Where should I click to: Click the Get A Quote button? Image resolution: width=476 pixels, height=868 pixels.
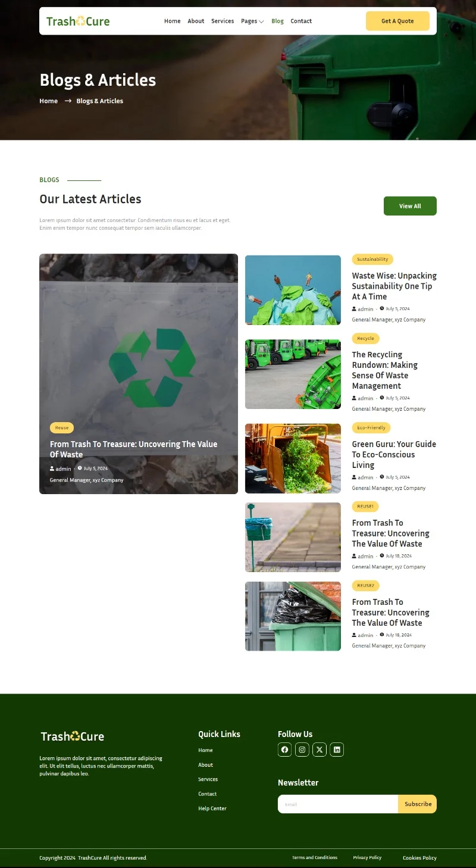(x=397, y=21)
